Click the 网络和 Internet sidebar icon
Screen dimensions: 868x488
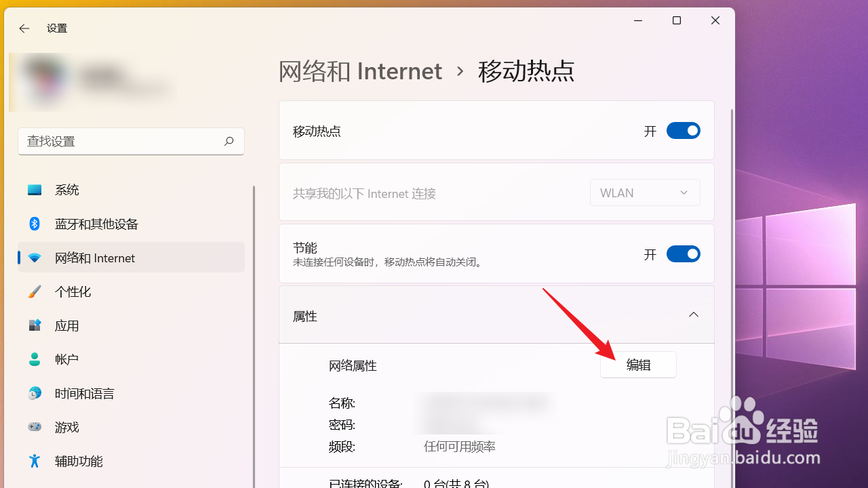pos(35,258)
